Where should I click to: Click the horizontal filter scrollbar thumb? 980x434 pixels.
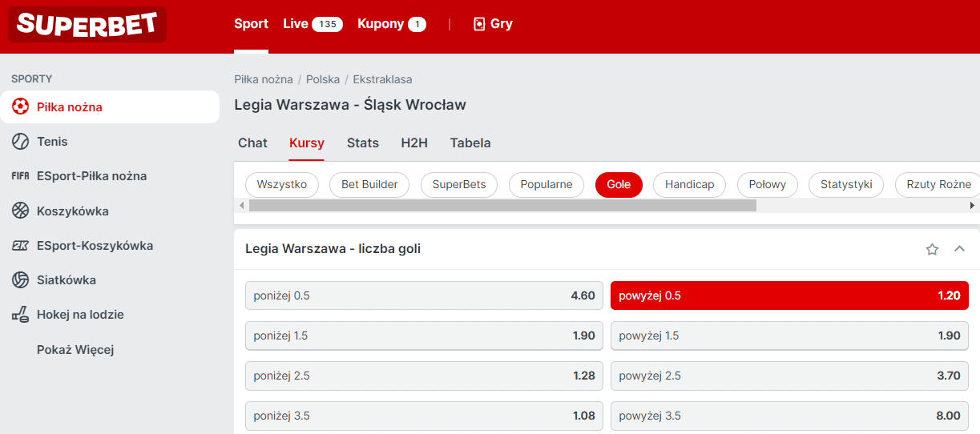pos(502,206)
